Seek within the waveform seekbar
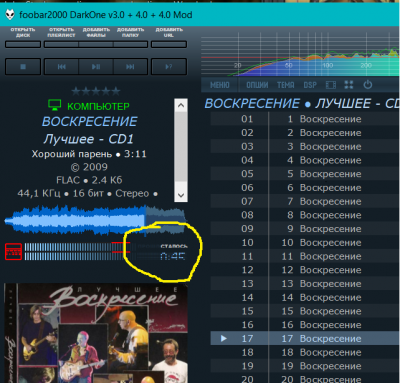This screenshot has width=400, height=383. tap(95, 221)
